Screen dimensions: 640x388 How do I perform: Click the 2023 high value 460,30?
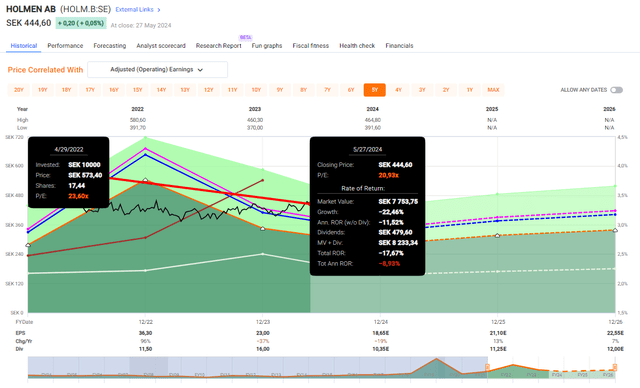[x=255, y=120]
